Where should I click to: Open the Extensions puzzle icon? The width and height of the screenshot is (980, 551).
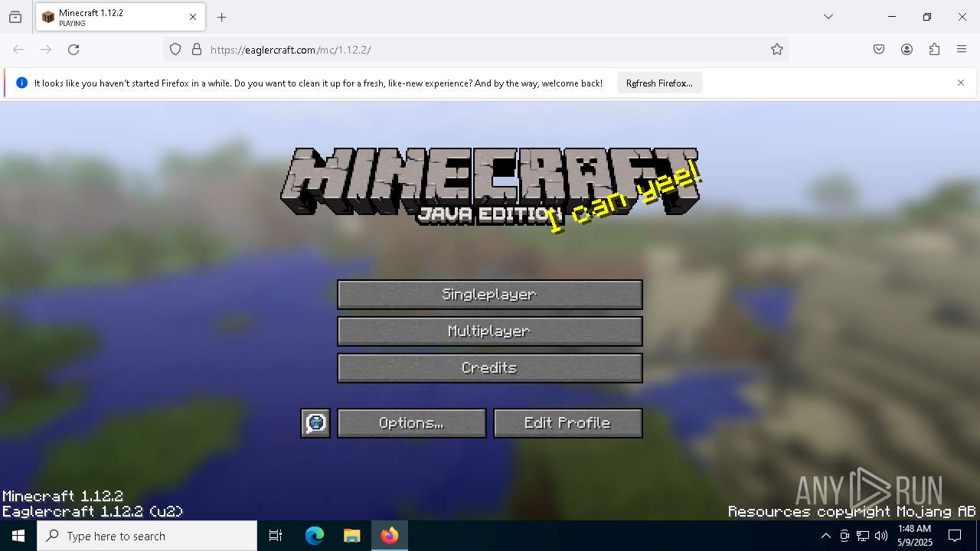(934, 50)
